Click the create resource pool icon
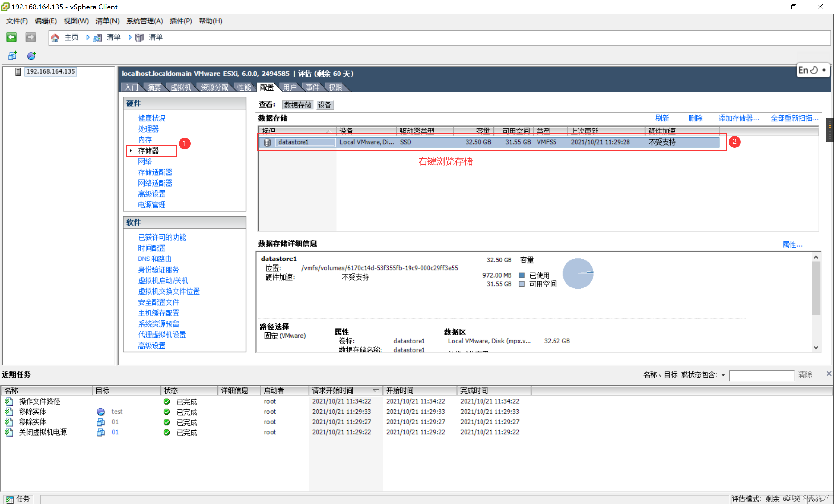This screenshot has height=504, width=834. click(x=32, y=55)
